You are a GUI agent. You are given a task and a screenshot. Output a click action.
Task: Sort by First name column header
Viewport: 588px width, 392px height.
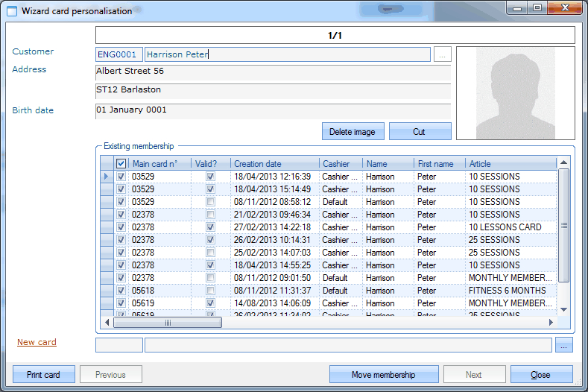pos(440,163)
